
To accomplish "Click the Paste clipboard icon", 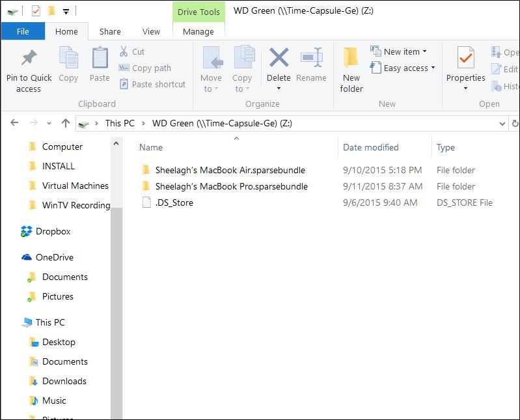I will click(100, 58).
